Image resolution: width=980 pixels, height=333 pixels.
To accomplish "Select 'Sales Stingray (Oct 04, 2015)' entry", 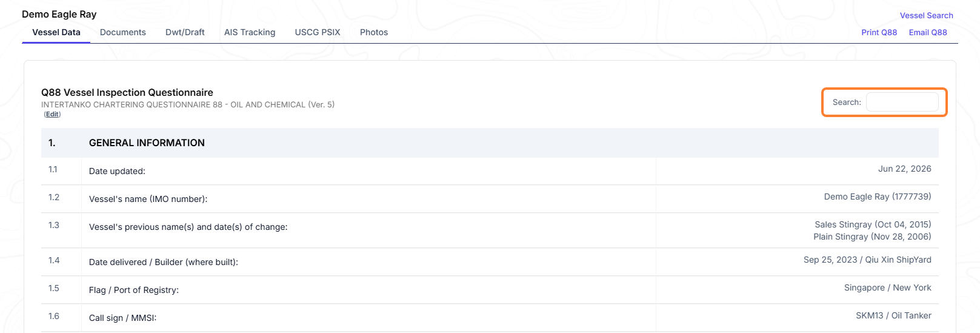I will click(873, 224).
